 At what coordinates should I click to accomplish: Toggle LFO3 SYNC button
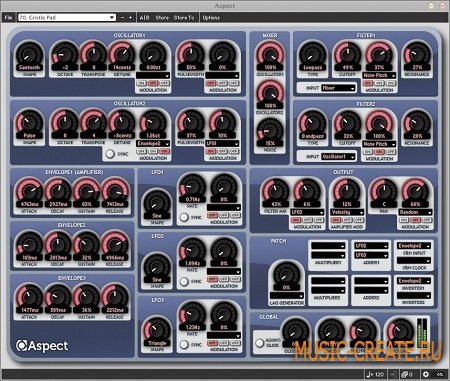[184, 344]
